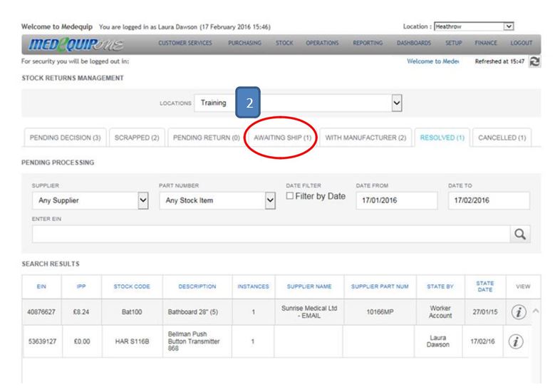This screenshot has height=392, width=560.
Task: View info for EIN 40876627 row
Action: pos(518,312)
